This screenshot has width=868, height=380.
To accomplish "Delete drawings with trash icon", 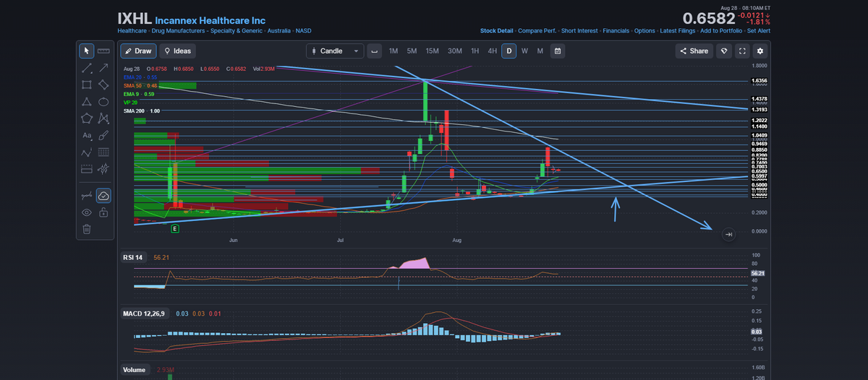I will [x=87, y=229].
